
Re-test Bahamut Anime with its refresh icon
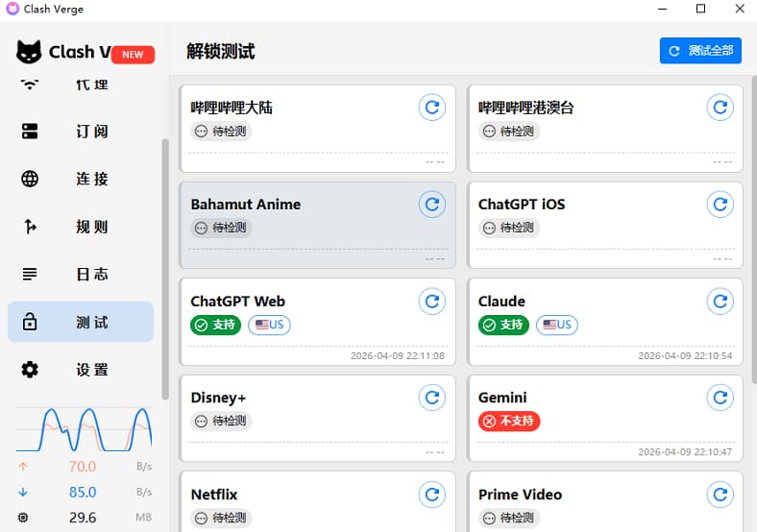pyautogui.click(x=432, y=204)
